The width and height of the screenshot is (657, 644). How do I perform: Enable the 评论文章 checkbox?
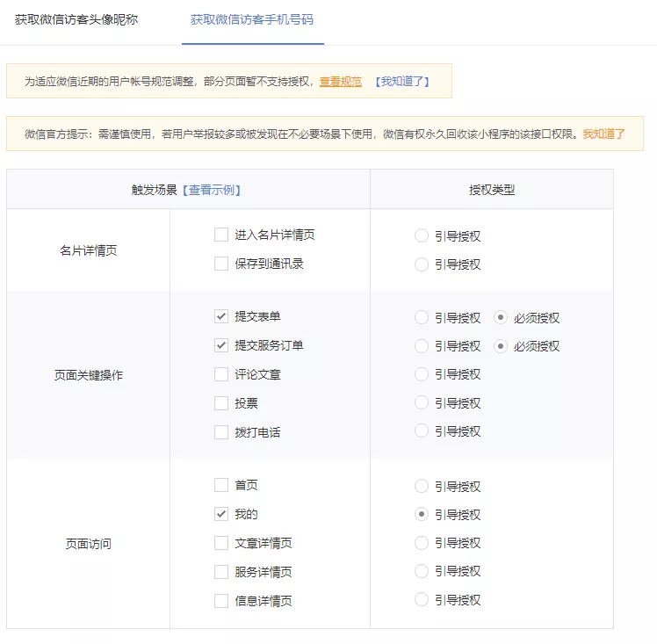(x=221, y=374)
